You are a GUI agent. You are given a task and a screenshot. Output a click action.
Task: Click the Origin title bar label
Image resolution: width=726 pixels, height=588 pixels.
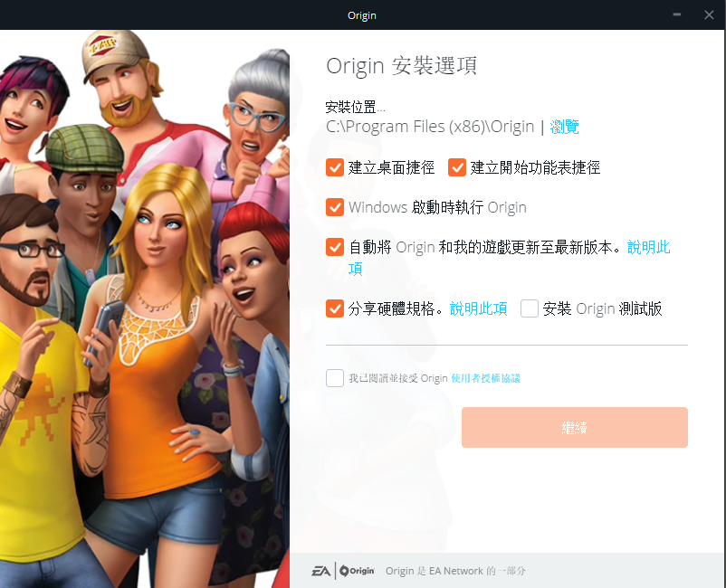pyautogui.click(x=361, y=14)
